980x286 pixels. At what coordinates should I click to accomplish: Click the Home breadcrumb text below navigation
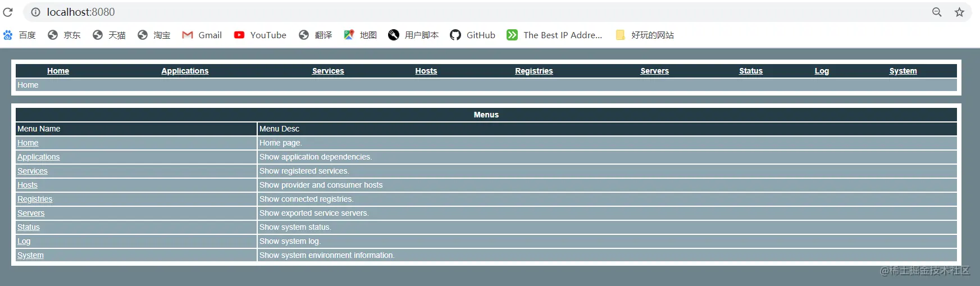pos(28,85)
